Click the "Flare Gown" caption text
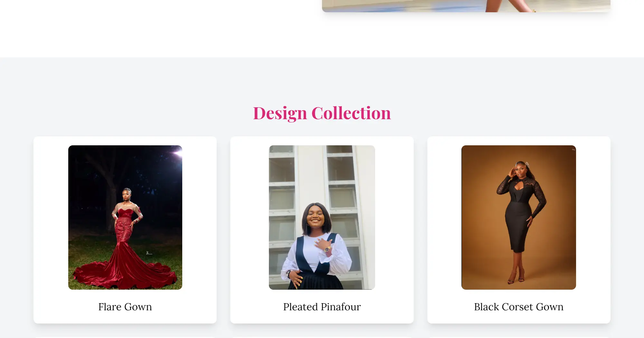The width and height of the screenshot is (644, 338). coord(125,307)
